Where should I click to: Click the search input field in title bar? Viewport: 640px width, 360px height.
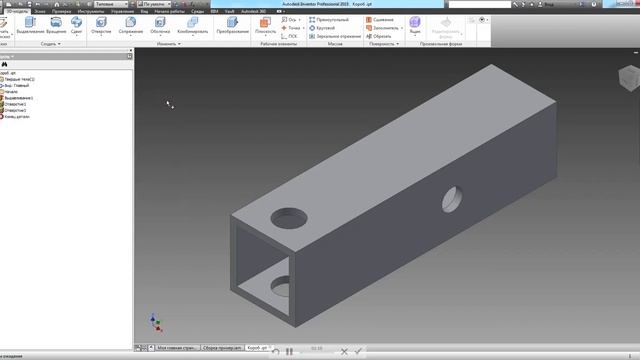tap(480, 4)
